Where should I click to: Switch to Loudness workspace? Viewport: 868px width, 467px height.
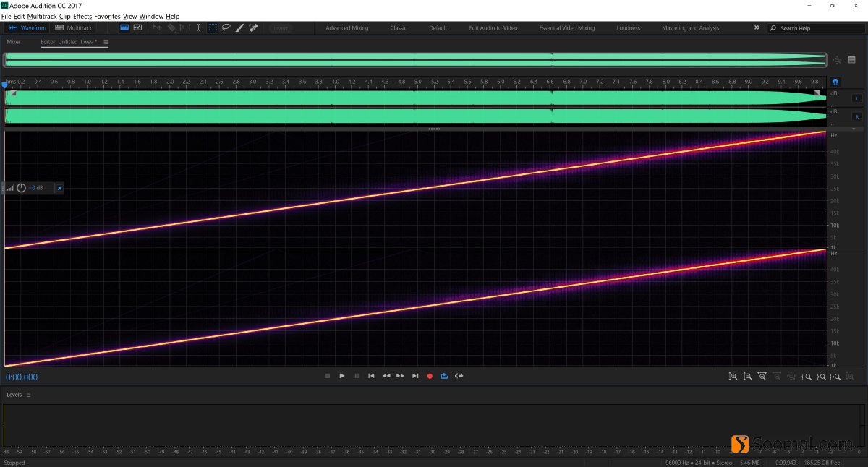628,28
